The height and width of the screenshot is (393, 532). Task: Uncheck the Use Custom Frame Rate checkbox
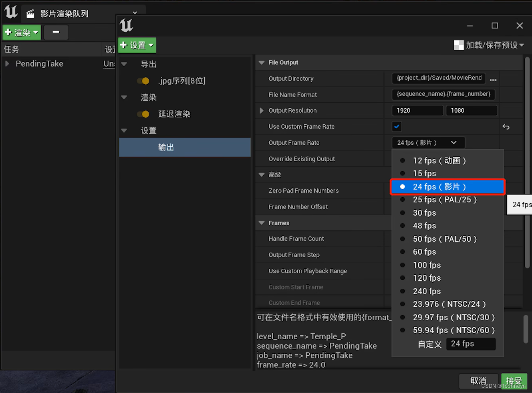point(397,126)
